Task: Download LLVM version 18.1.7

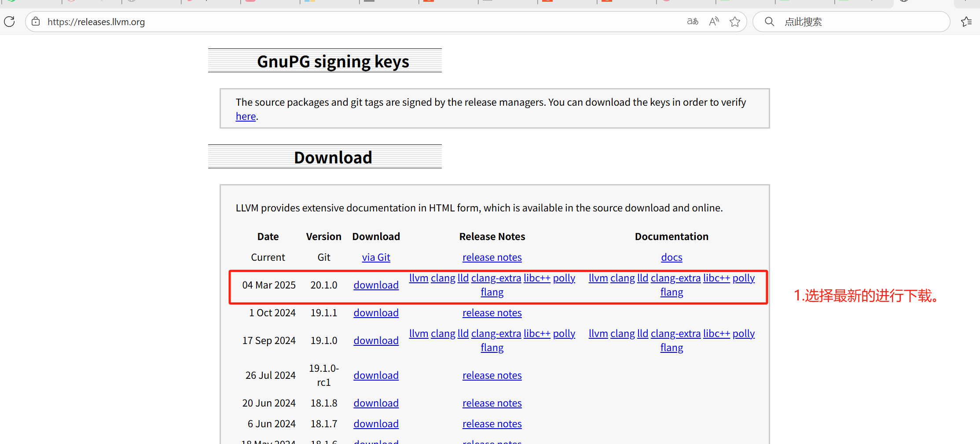Action: [376, 424]
